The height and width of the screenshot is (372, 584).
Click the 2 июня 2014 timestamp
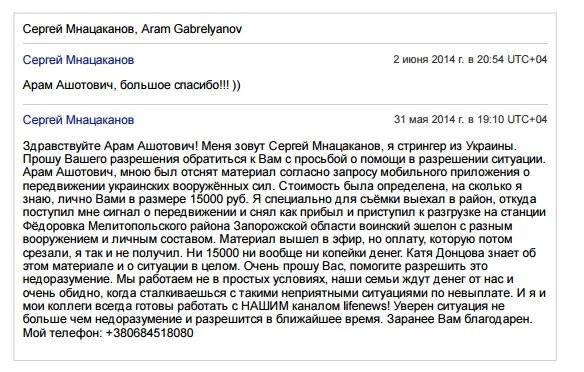470,59
